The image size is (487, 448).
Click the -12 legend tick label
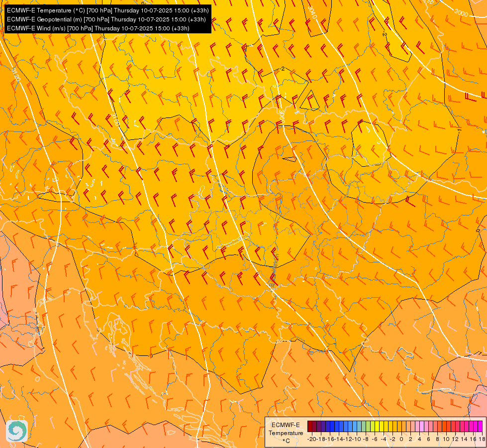point(348,439)
